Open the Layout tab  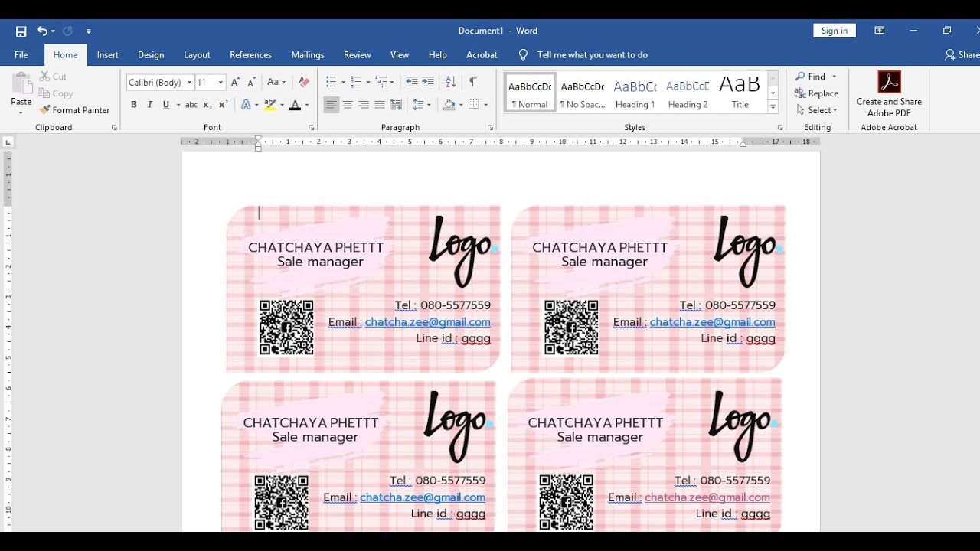click(x=197, y=55)
